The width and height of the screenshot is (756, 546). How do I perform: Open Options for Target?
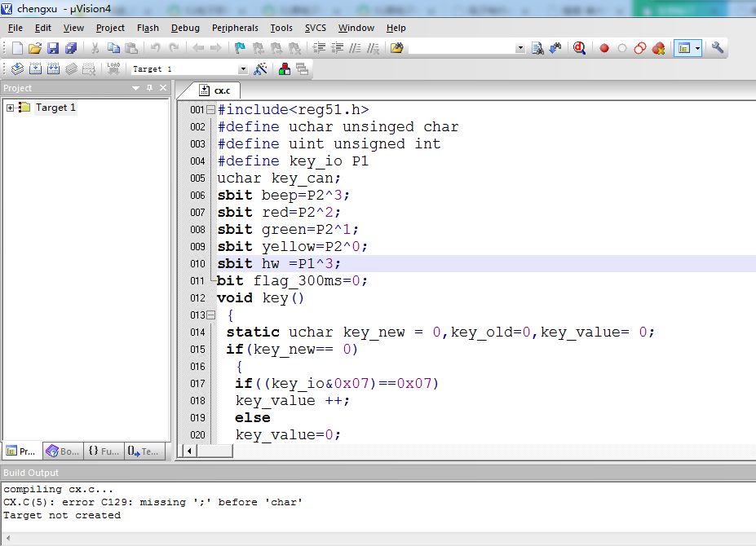click(260, 69)
